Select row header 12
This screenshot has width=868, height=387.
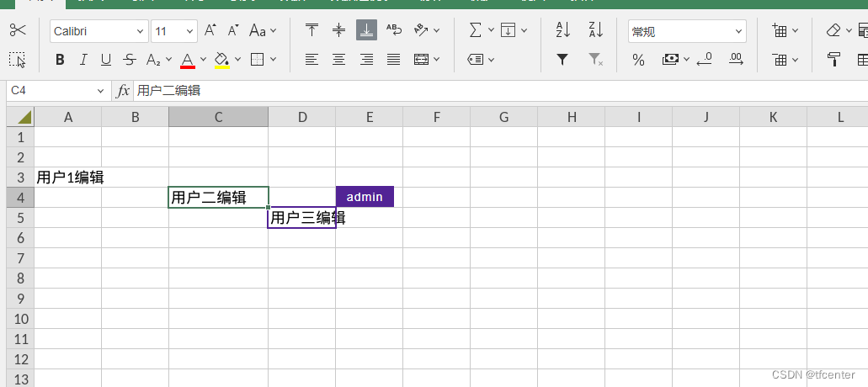pyautogui.click(x=21, y=359)
